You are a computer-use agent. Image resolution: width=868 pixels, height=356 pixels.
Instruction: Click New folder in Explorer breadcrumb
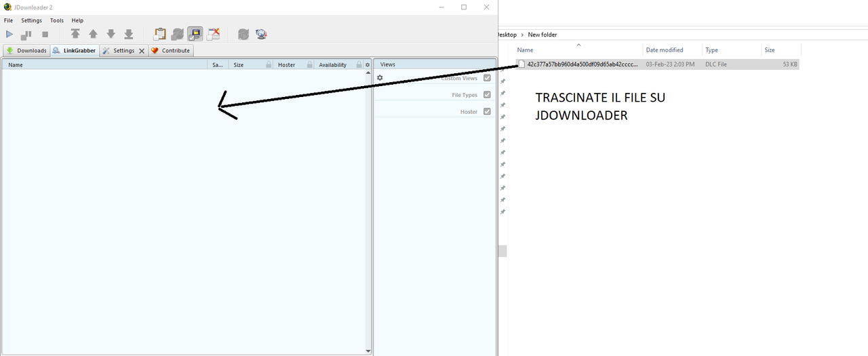[542, 35]
